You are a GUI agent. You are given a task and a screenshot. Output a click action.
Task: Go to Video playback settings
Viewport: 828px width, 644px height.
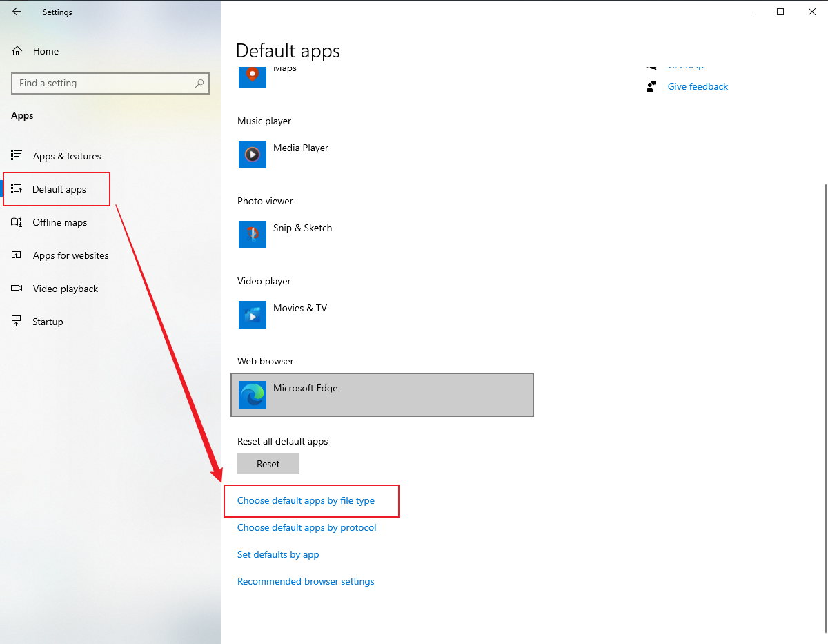point(65,289)
